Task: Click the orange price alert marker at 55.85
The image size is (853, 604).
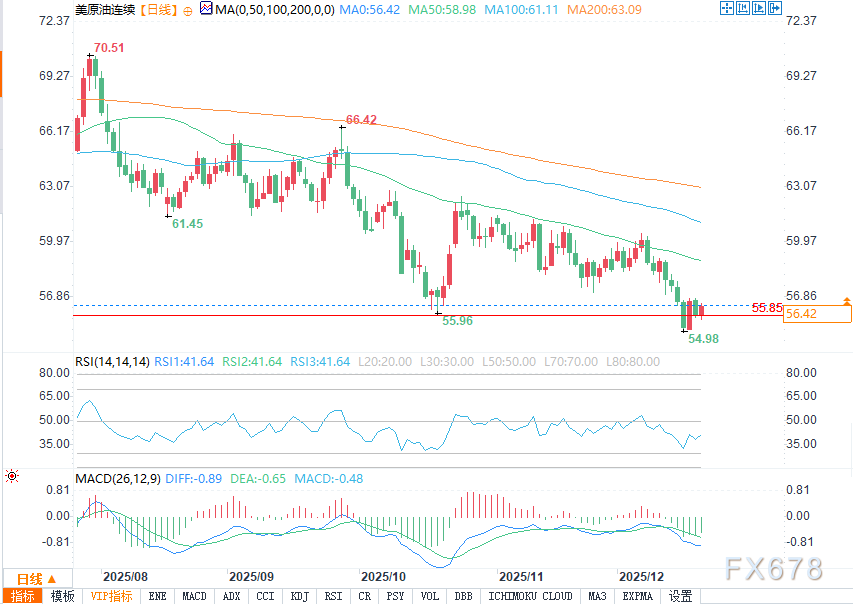Action: point(847,301)
